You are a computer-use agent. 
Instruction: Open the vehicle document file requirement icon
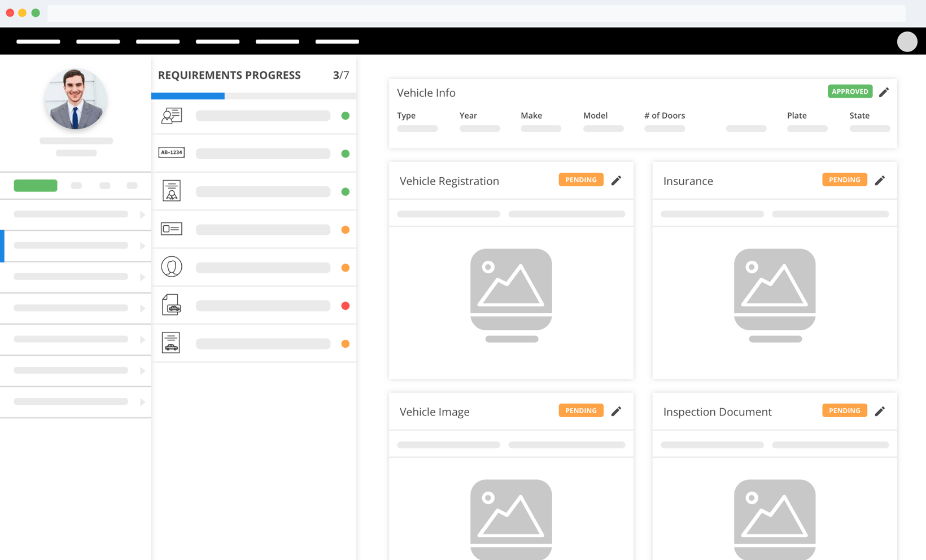tap(171, 305)
